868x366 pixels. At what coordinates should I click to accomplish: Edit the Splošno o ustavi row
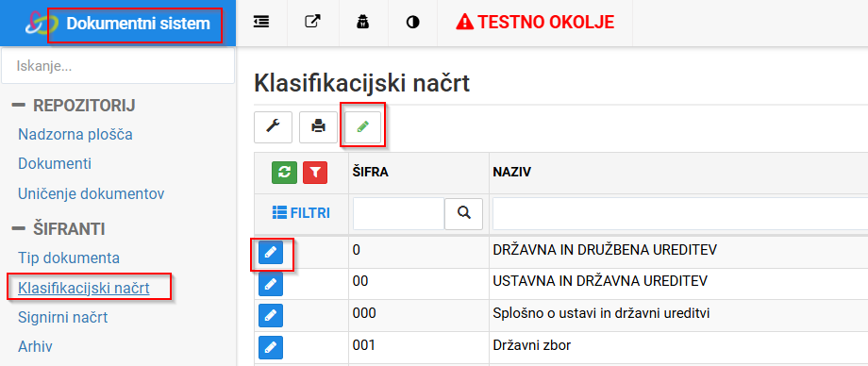(271, 316)
